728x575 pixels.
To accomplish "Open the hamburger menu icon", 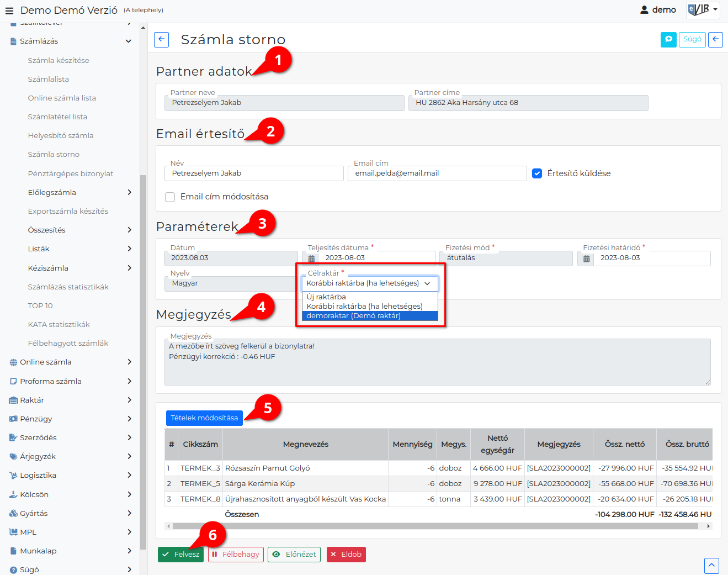I will pyautogui.click(x=9, y=10).
